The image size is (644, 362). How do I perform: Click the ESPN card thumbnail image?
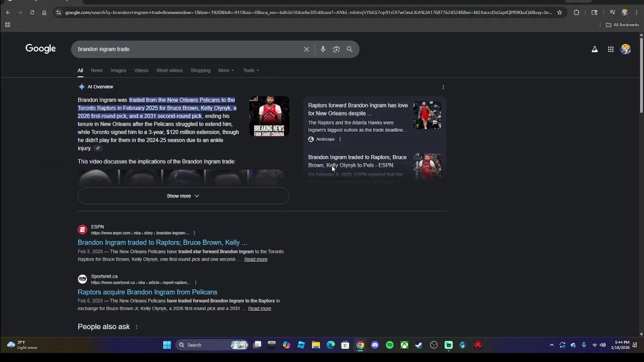coord(427,167)
